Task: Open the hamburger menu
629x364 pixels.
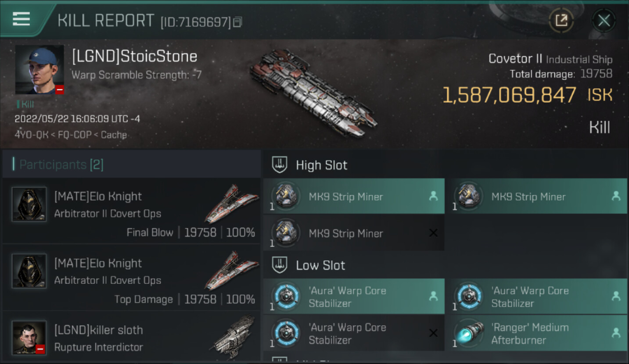Action: (21, 19)
